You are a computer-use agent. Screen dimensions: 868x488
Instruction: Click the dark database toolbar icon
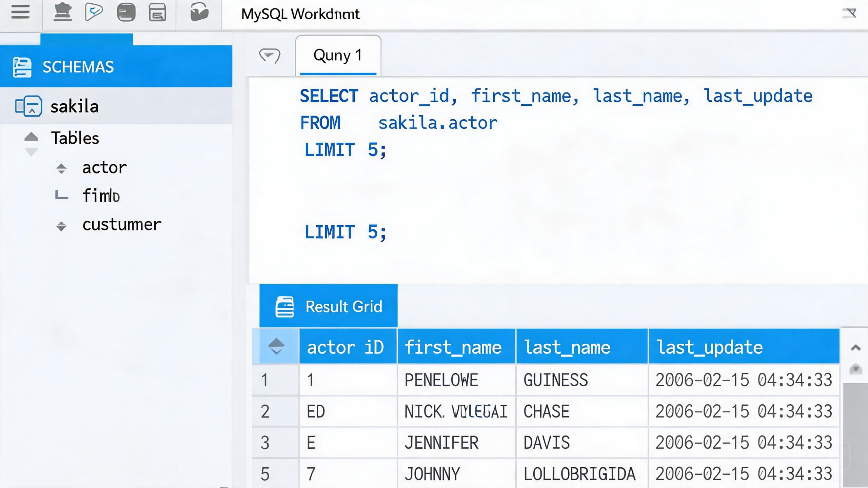126,13
